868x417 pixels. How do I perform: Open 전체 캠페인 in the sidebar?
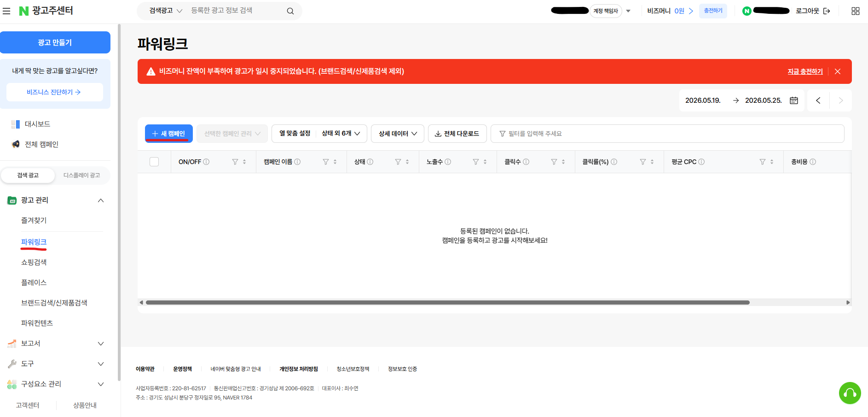click(x=41, y=144)
